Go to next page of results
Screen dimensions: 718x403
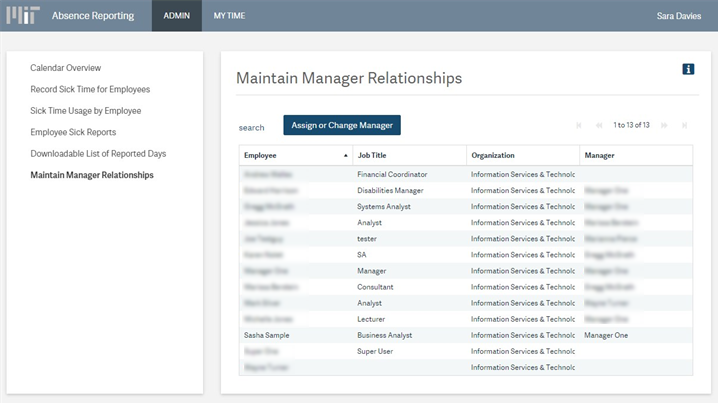(x=664, y=125)
